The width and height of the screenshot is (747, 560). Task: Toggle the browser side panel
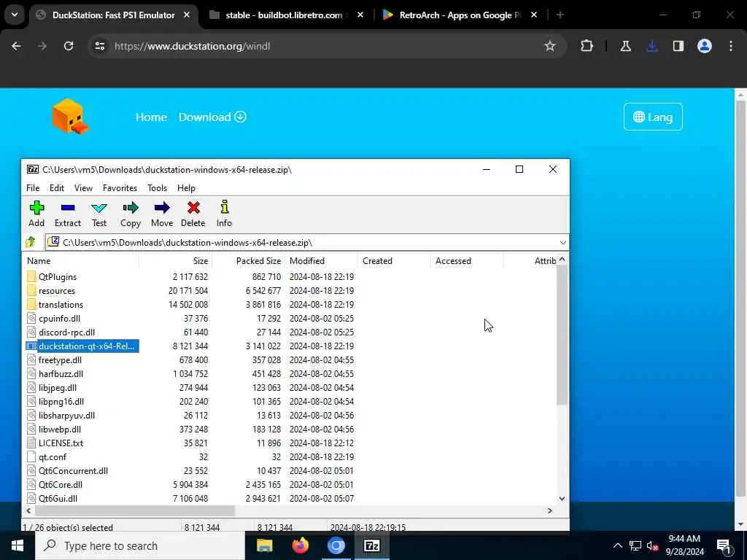(678, 46)
